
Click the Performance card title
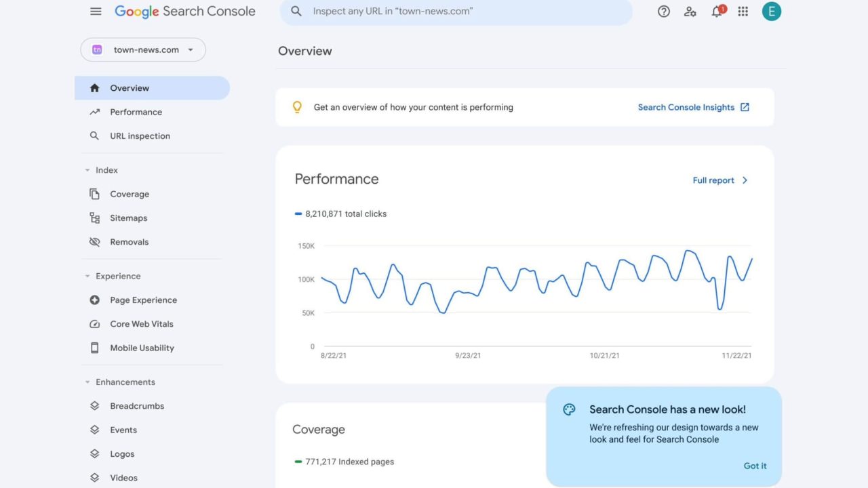(x=336, y=179)
